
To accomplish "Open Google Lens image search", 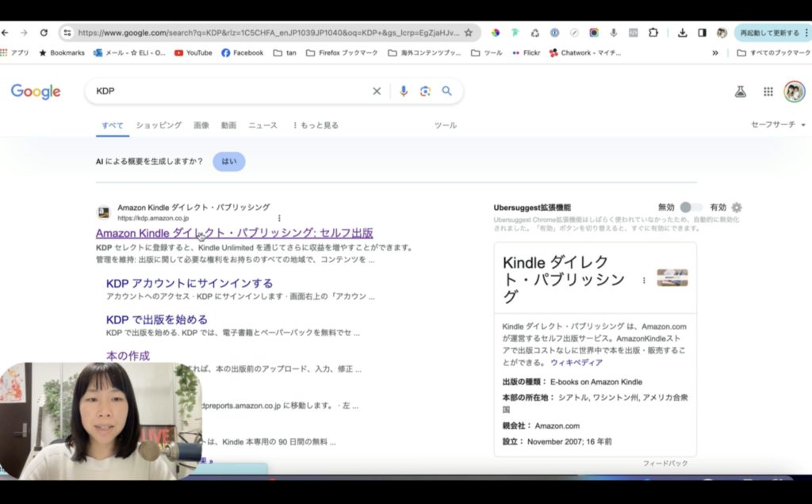I will (425, 91).
